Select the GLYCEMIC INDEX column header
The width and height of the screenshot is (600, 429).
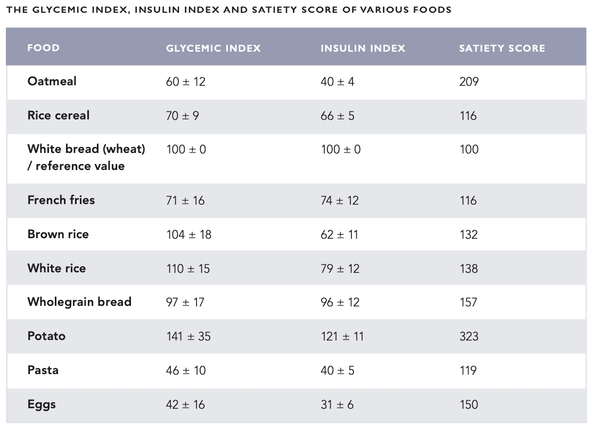point(213,48)
